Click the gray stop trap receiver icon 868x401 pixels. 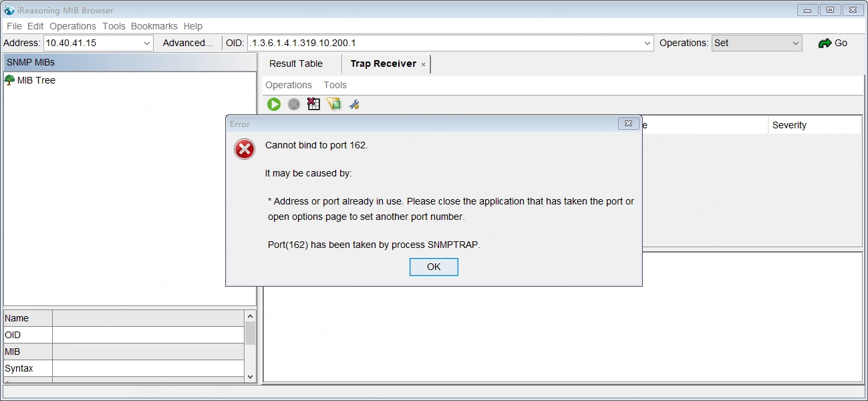click(294, 104)
